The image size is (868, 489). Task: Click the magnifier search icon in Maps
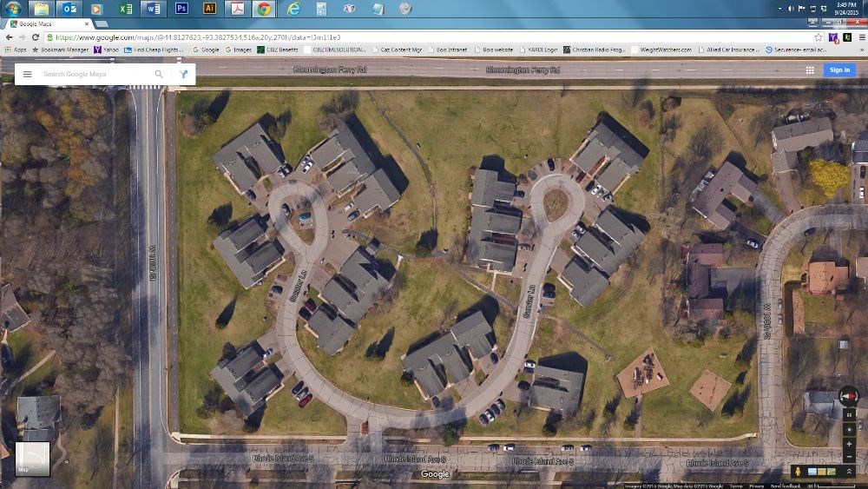[159, 74]
